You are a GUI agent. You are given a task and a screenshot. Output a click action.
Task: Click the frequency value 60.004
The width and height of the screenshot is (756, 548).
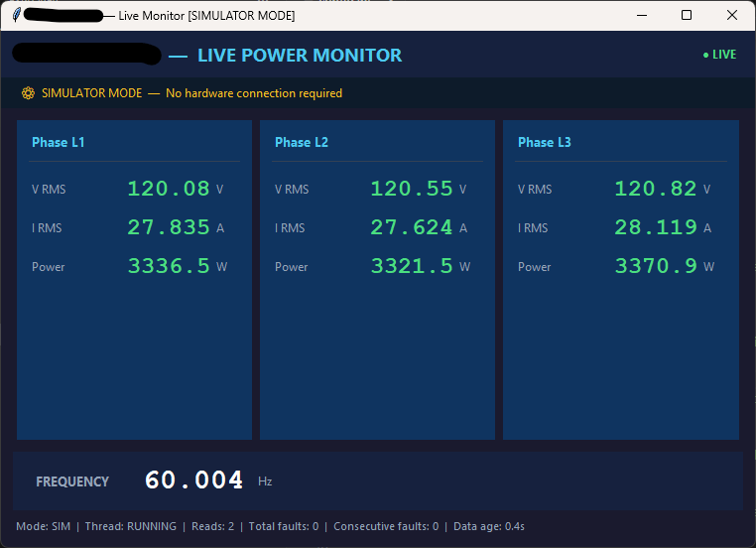coord(193,479)
